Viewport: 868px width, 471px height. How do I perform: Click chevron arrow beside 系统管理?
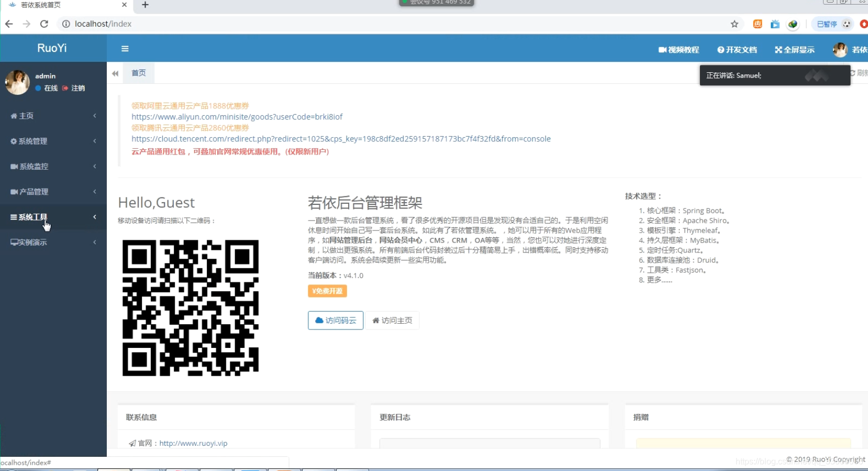[95, 141]
